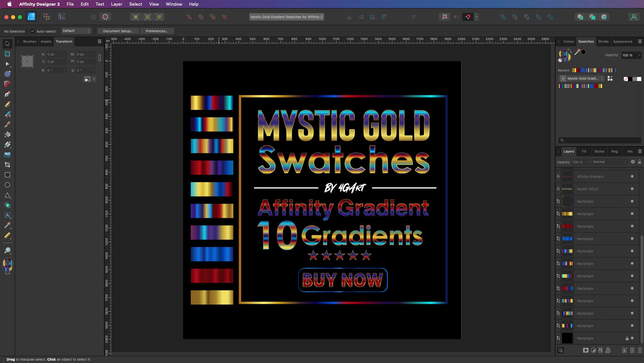Open the Zoom tool in the left toolbar
The image size is (644, 363).
[7, 250]
